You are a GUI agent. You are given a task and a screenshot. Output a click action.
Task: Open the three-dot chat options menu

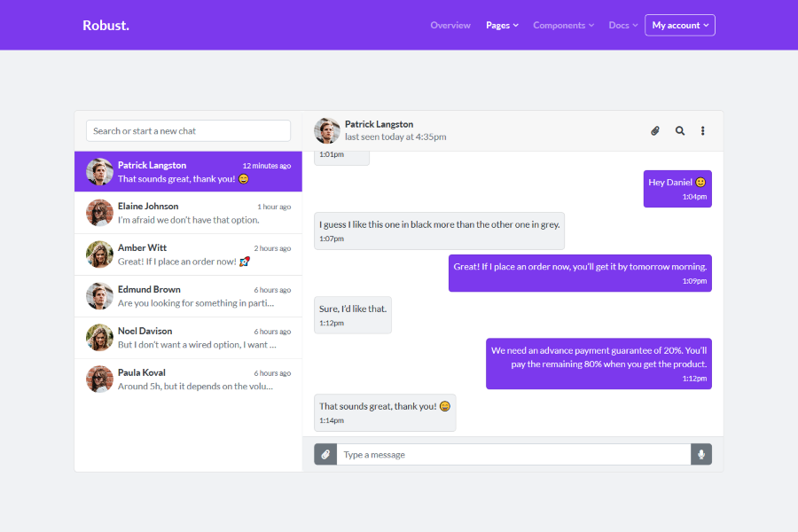[703, 131]
